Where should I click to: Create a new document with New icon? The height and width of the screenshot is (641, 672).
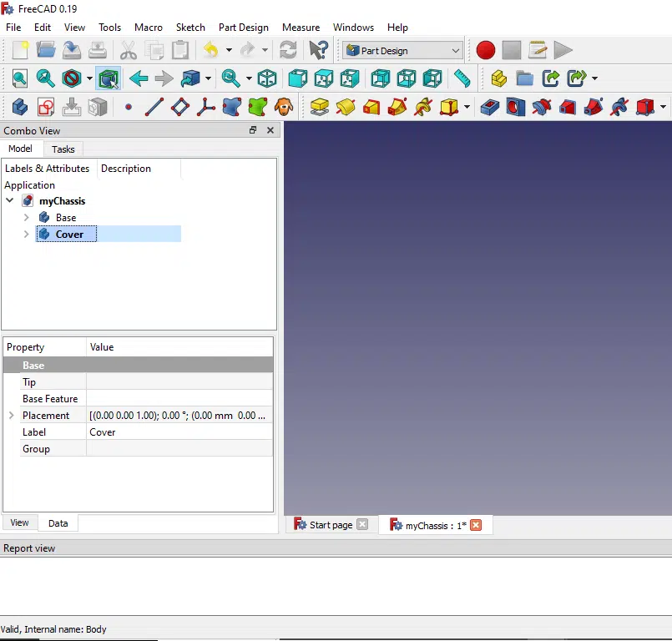click(x=20, y=50)
